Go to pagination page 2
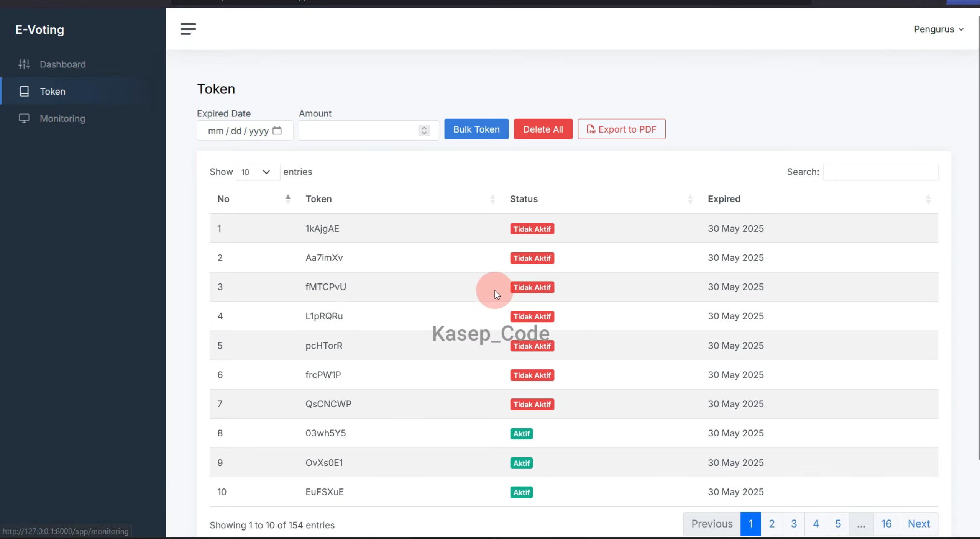 coord(772,524)
